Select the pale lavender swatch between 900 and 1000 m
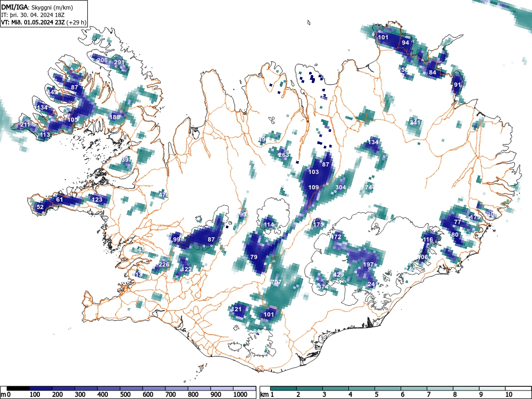This screenshot has height=399, width=532. click(x=222, y=388)
